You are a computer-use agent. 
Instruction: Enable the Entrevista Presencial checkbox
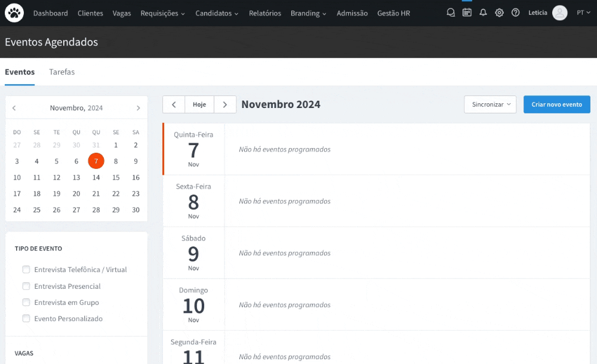(x=26, y=286)
